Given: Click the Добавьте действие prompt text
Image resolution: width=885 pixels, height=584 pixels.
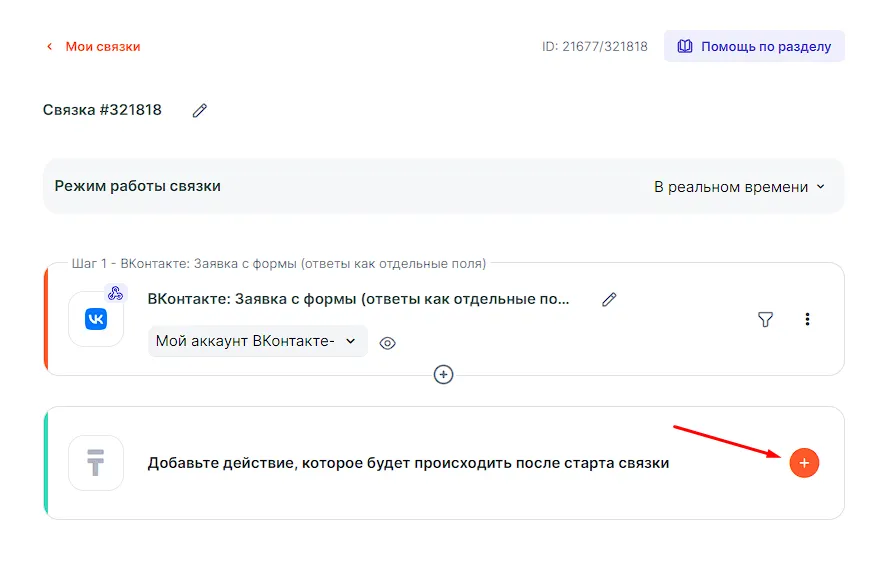Looking at the screenshot, I should (408, 463).
